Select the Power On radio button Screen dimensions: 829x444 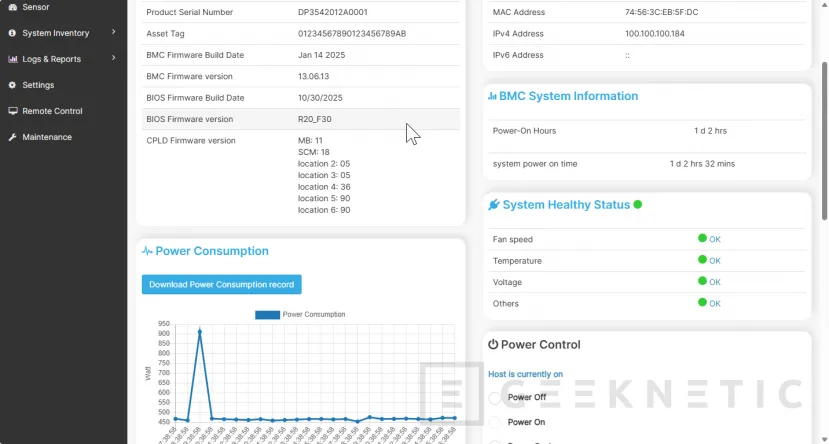(495, 421)
